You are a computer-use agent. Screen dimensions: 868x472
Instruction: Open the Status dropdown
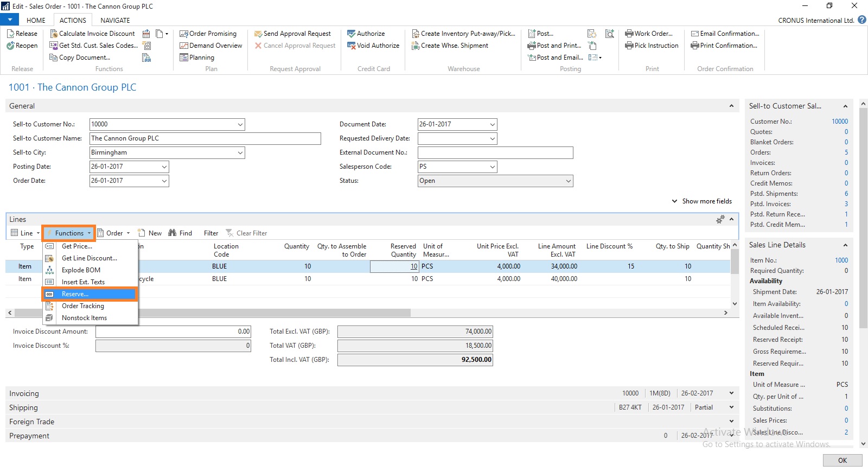coord(568,181)
